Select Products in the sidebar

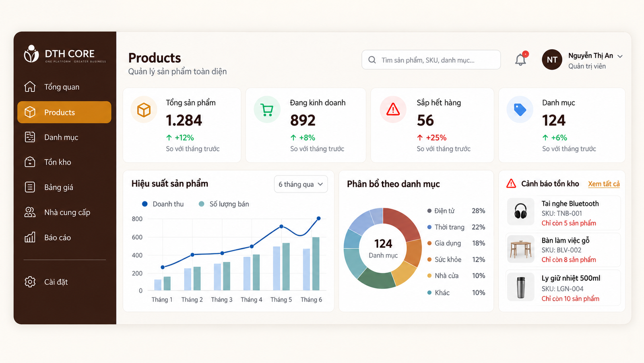[64, 112]
